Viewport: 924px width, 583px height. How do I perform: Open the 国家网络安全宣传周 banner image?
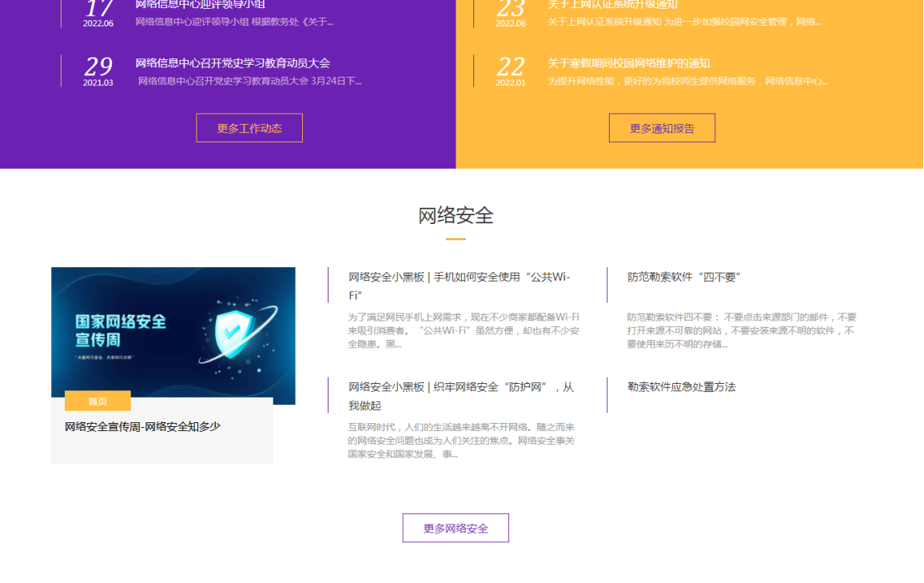tap(173, 332)
